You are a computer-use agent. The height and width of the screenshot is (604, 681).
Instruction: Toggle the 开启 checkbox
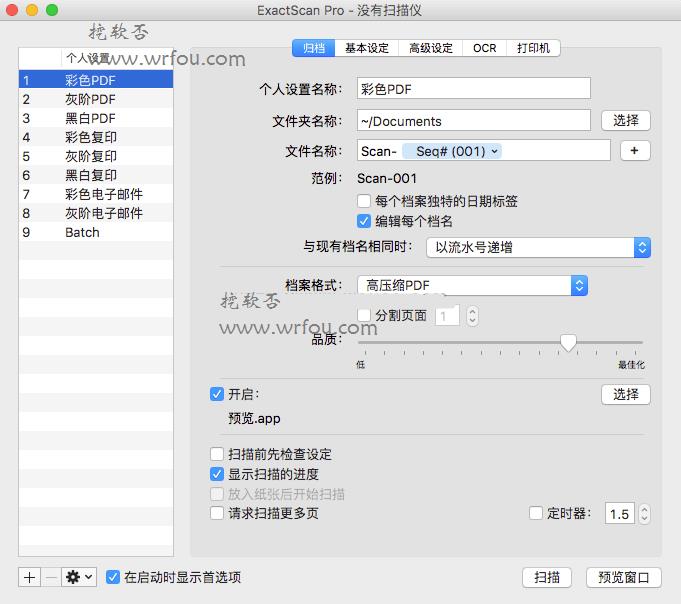217,394
